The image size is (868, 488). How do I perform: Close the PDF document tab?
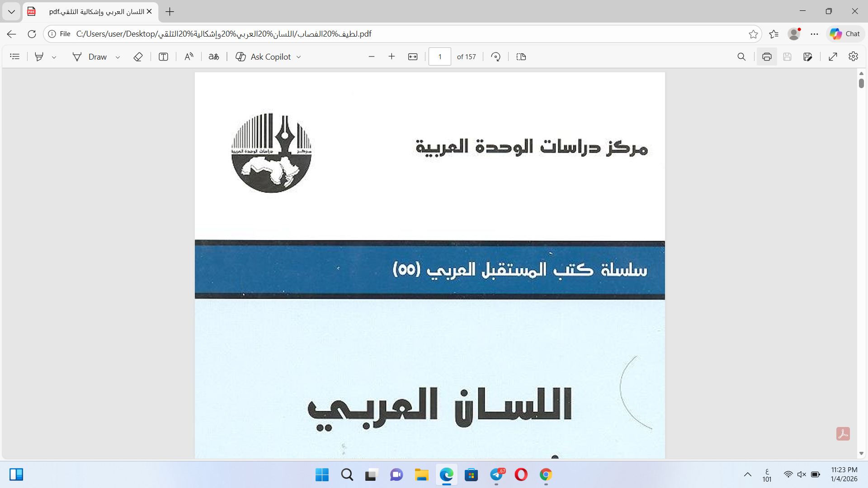point(149,11)
